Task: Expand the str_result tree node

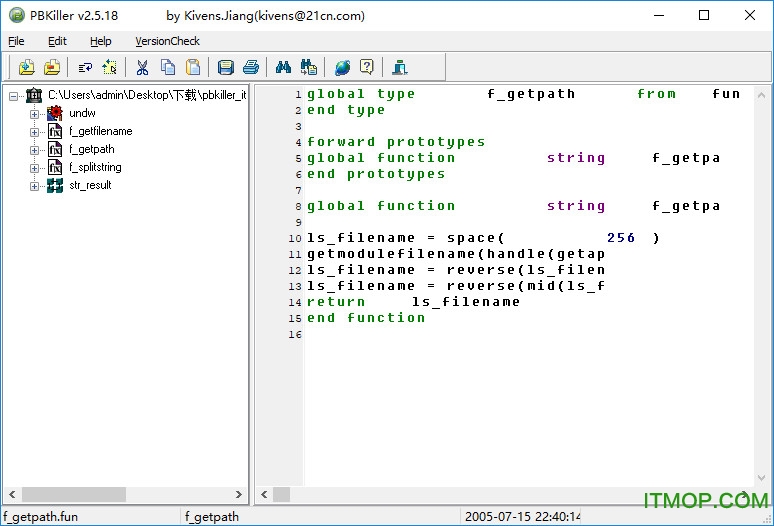Action: (x=34, y=187)
